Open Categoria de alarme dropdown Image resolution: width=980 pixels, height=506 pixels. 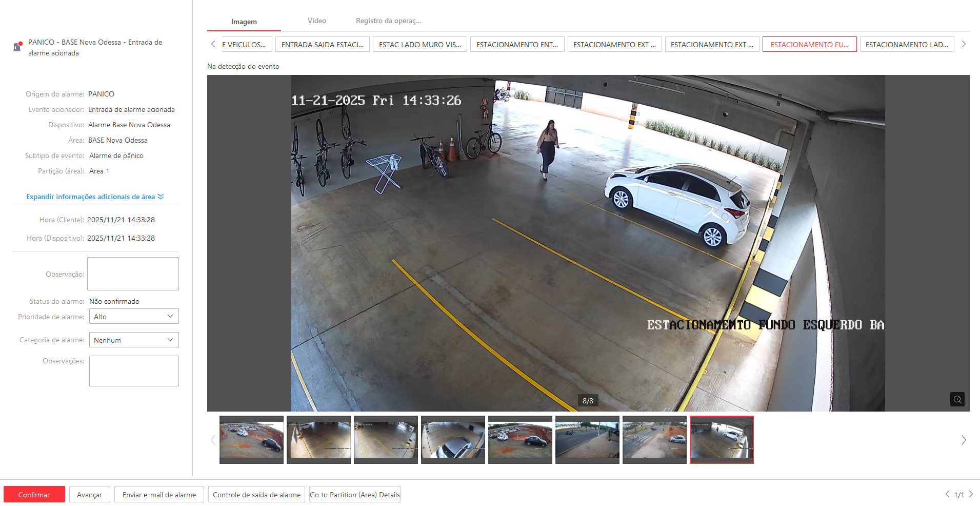point(134,340)
